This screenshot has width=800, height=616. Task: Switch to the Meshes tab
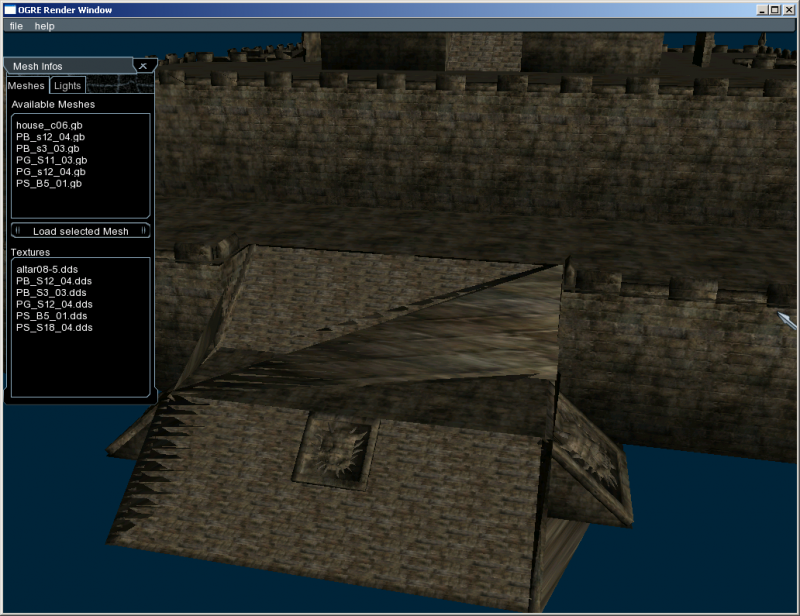coord(26,86)
